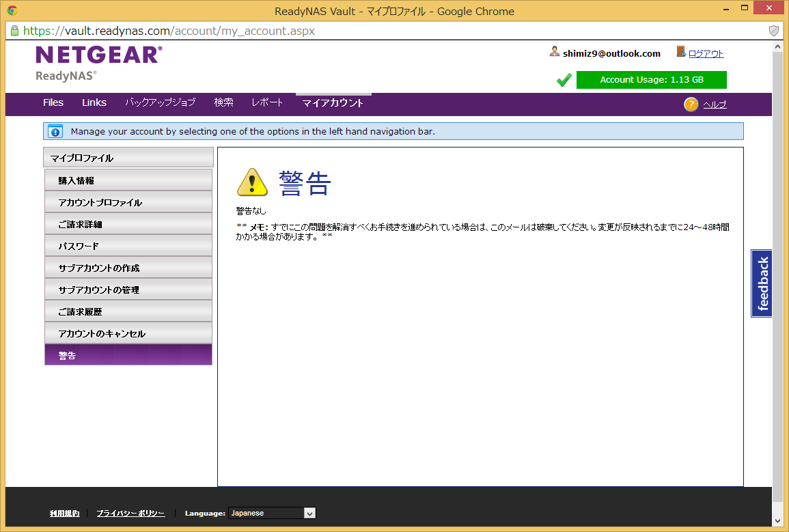Viewport: 789px width, 532px height.
Task: Click the logout door icon
Action: click(x=681, y=52)
